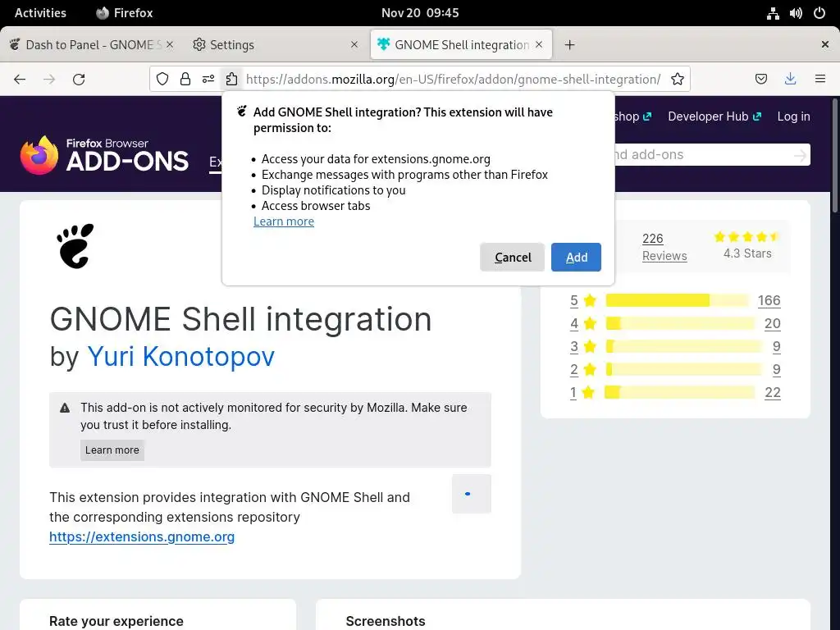
Task: Click the loading install button placeholder
Action: coord(472,493)
